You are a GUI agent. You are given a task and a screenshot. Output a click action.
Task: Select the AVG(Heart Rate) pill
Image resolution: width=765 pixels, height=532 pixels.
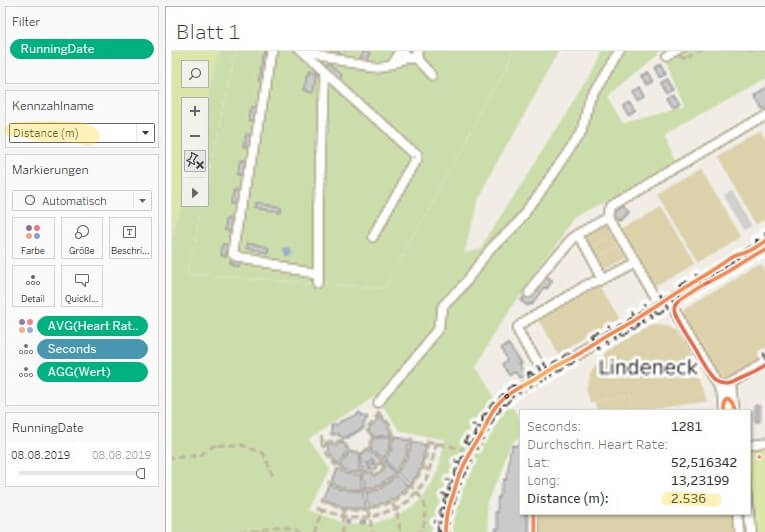tap(93, 326)
